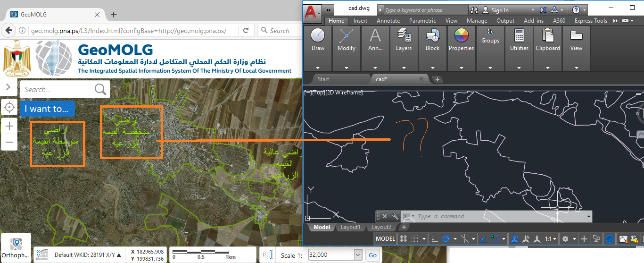Click the AutoCAD Help question mark icon
This screenshot has height=263, width=644.
click(x=576, y=10)
